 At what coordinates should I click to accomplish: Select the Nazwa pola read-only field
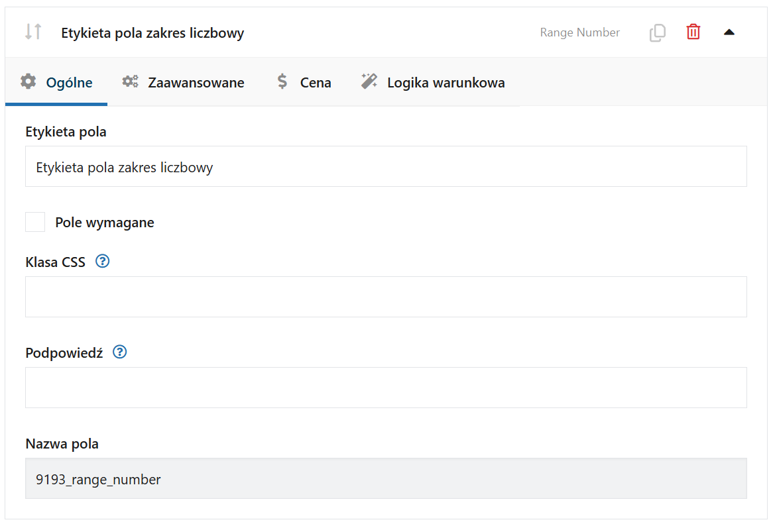pos(386,479)
